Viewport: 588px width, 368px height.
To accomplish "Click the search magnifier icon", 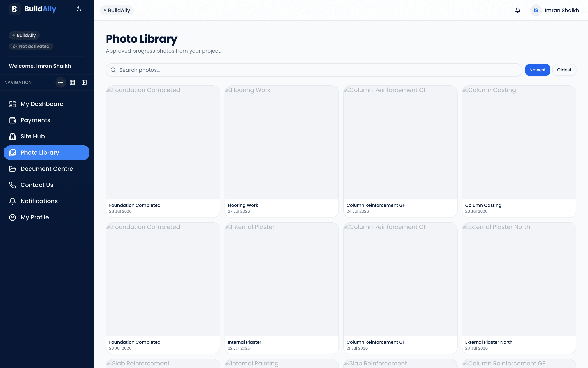I will [113, 70].
